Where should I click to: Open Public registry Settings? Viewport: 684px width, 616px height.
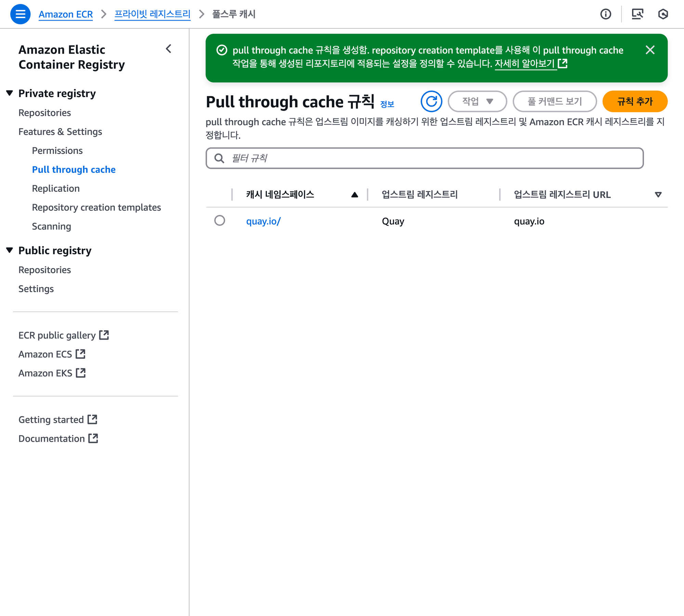click(36, 289)
